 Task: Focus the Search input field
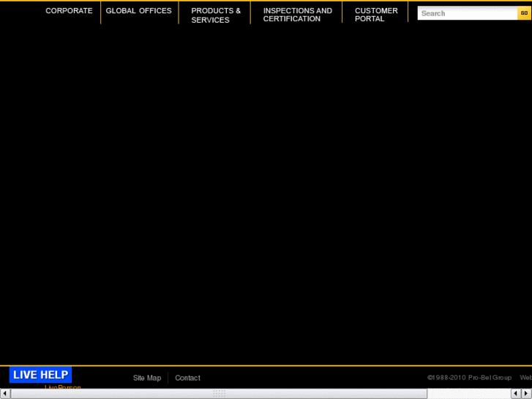click(x=467, y=13)
